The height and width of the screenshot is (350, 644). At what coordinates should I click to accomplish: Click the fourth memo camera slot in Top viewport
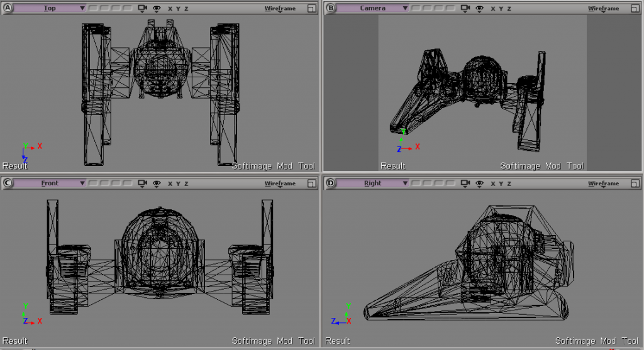click(x=128, y=8)
